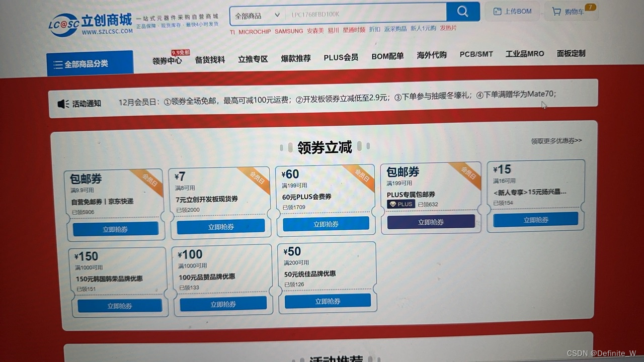644x362 pixels.
Task: Click the 已领5906 count text
Action: click(x=83, y=212)
